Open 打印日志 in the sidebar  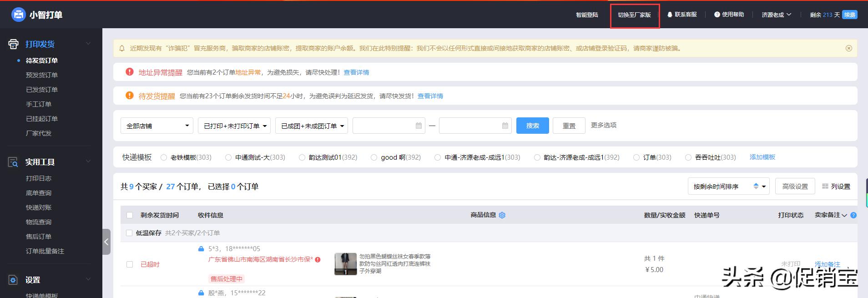pyautogui.click(x=39, y=178)
